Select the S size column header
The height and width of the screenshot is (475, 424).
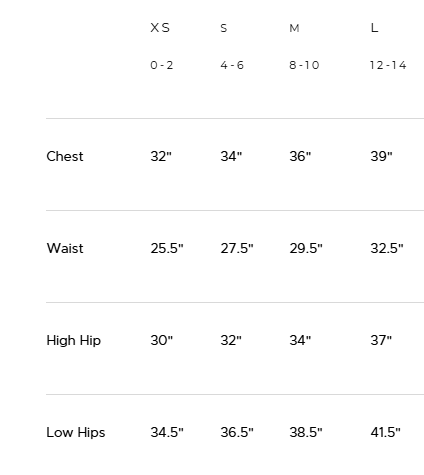(x=224, y=28)
